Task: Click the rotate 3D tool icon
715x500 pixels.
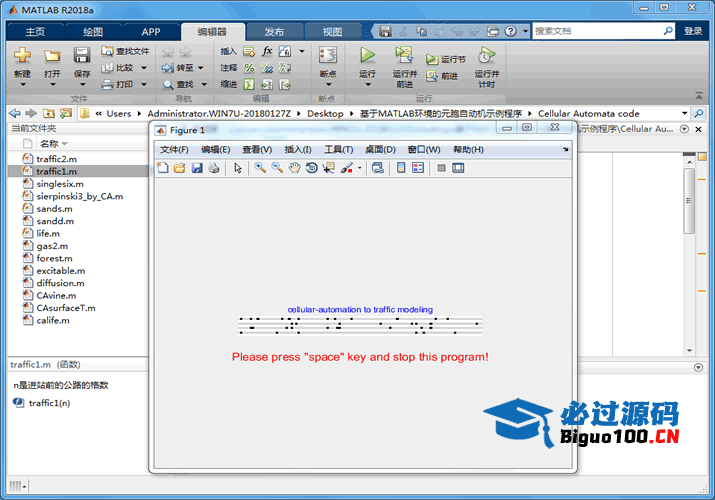Action: pos(311,168)
